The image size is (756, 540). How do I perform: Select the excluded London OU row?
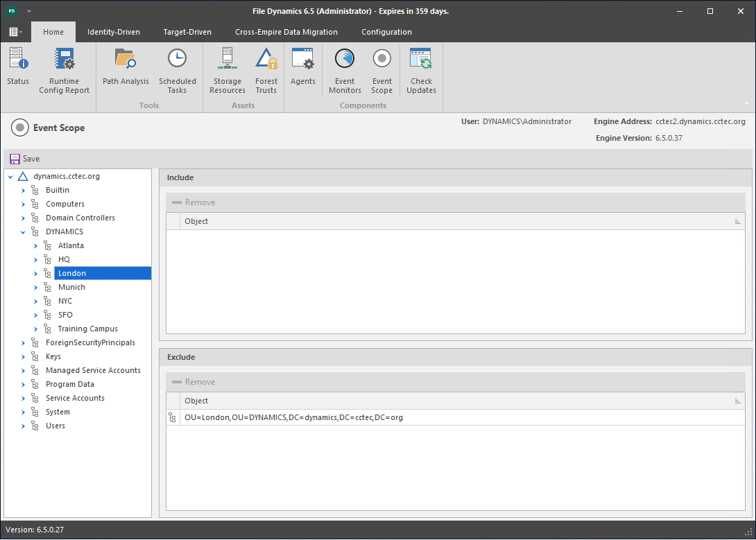[x=293, y=417]
